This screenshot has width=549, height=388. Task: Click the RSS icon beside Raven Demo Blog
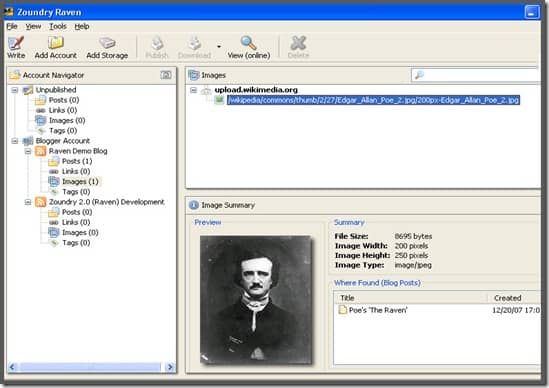pos(41,151)
